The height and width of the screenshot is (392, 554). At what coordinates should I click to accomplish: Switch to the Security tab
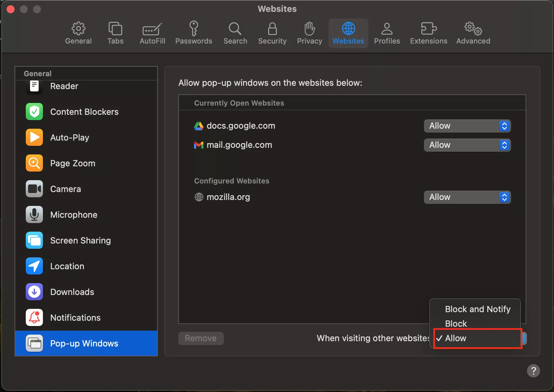pos(272,33)
